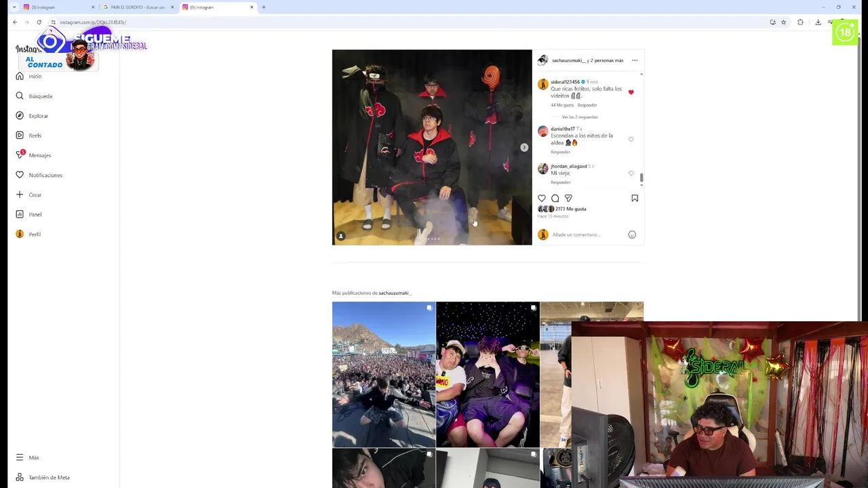This screenshot has width=868, height=488.
Task: Click danielthx17 comment avatar
Action: pyautogui.click(x=542, y=131)
